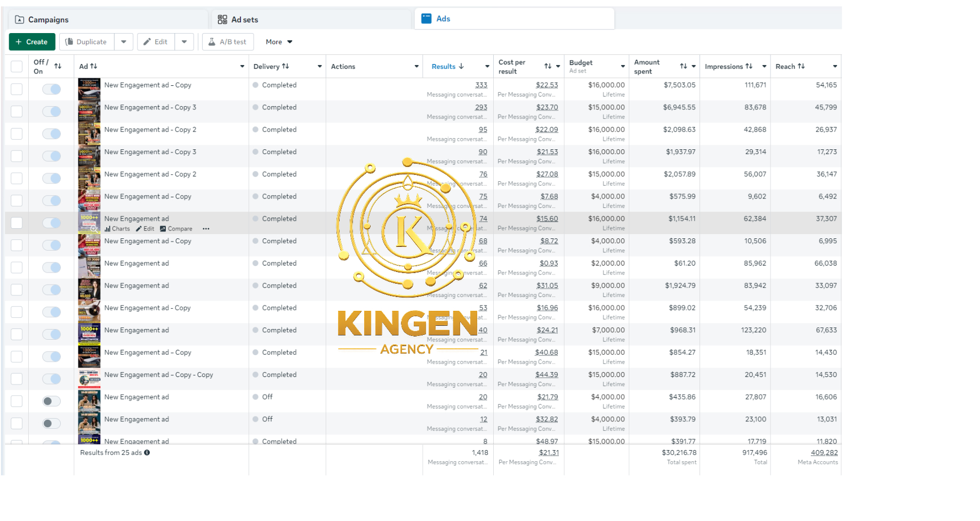Expand the dropdown arrow next to Duplicate
This screenshot has width=980, height=521.
pyautogui.click(x=124, y=42)
